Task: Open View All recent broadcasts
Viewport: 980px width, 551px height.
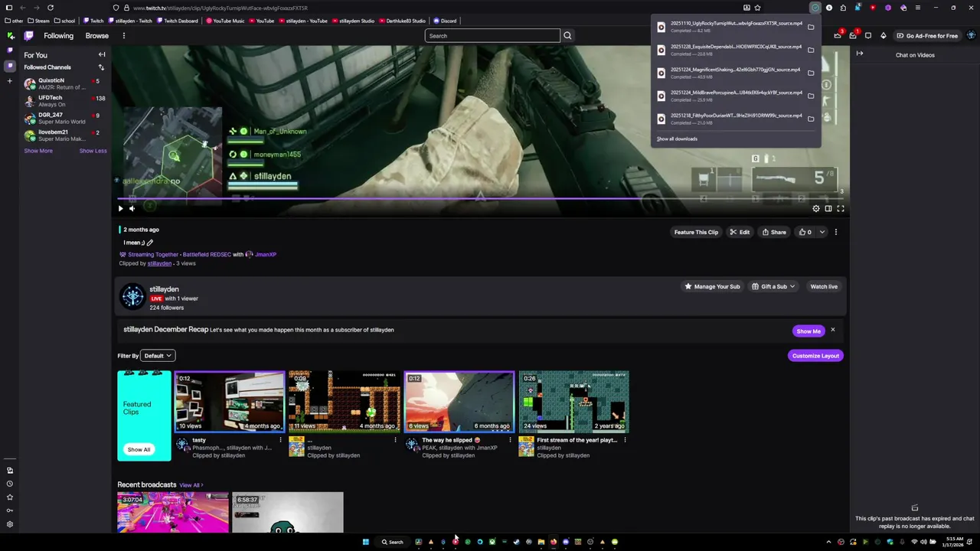Action: click(x=191, y=485)
